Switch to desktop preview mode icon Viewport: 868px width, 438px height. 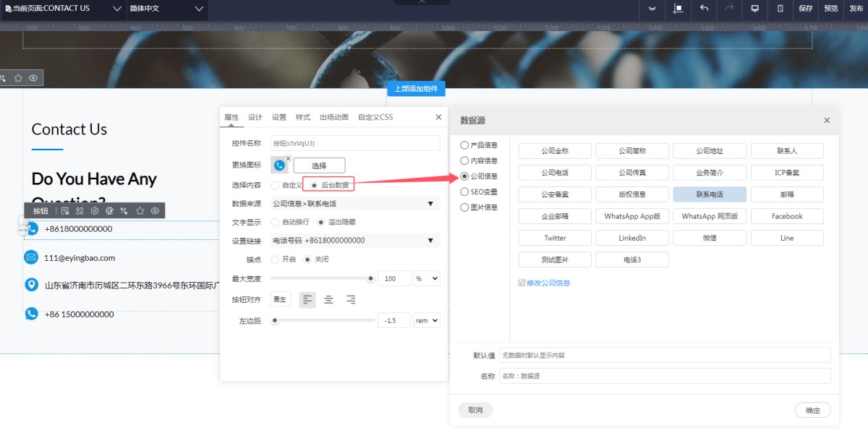[x=754, y=9]
